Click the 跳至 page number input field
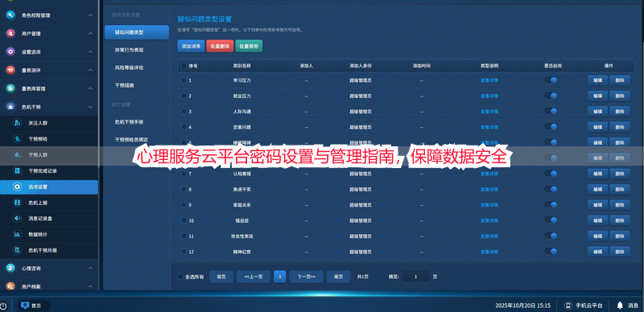The width and height of the screenshot is (644, 312). click(x=415, y=277)
